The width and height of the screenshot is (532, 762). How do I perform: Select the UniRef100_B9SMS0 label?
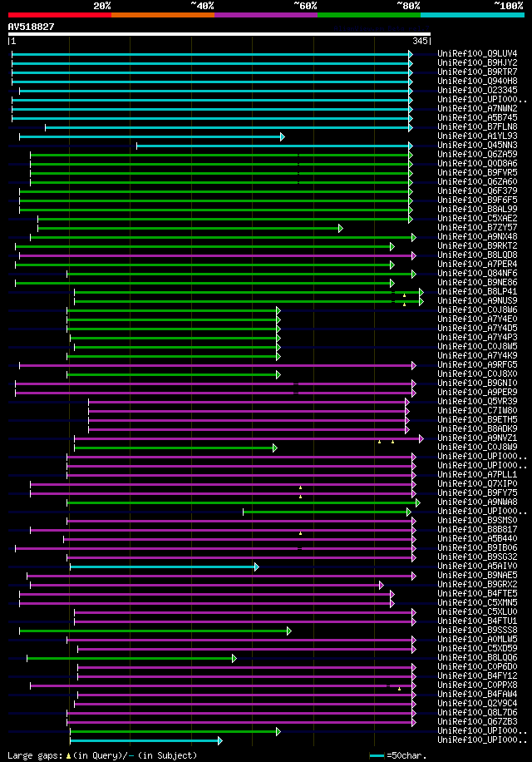pos(477,521)
